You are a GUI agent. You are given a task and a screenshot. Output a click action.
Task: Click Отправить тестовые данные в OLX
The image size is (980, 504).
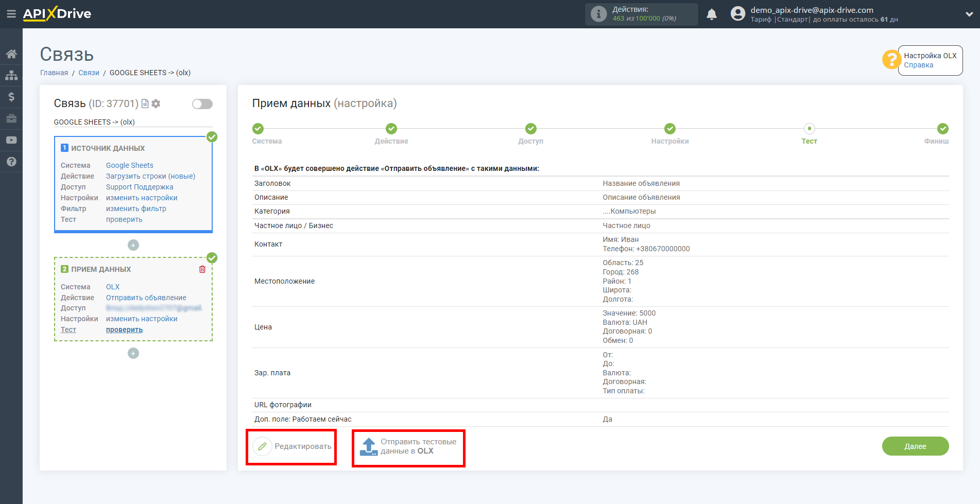tap(408, 446)
